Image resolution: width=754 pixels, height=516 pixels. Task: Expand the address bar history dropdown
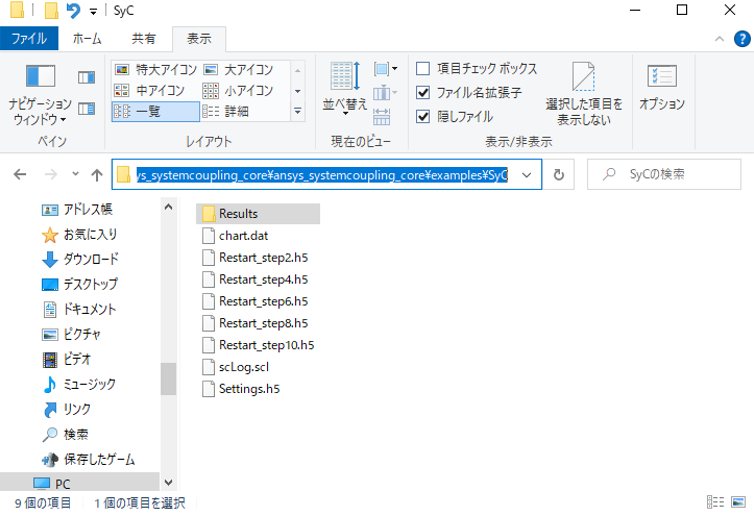pos(526,175)
